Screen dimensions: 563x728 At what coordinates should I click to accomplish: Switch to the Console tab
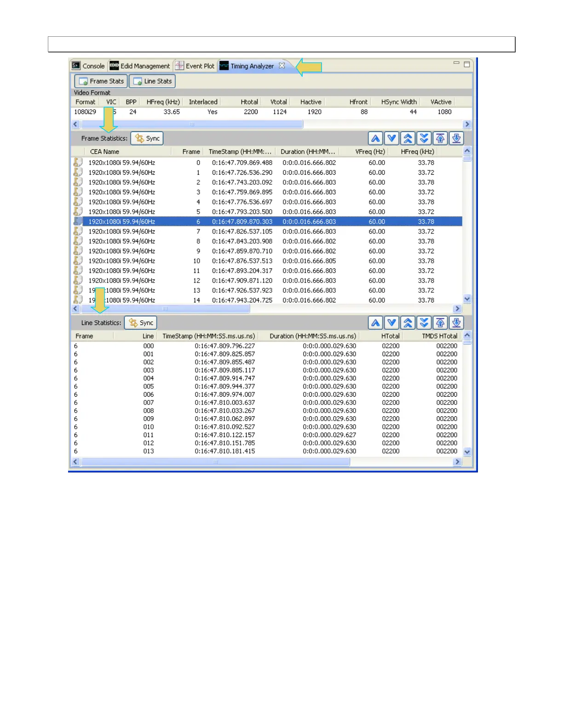(x=88, y=66)
